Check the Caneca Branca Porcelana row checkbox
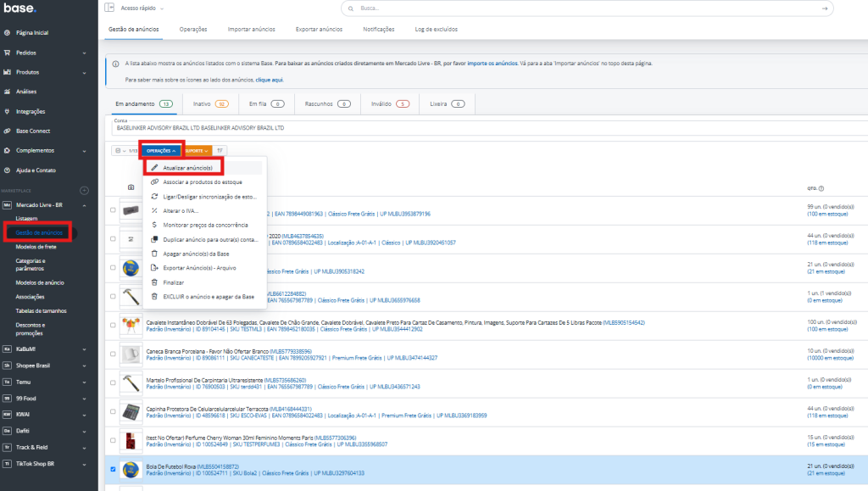This screenshot has height=491, width=868. coord(113,354)
